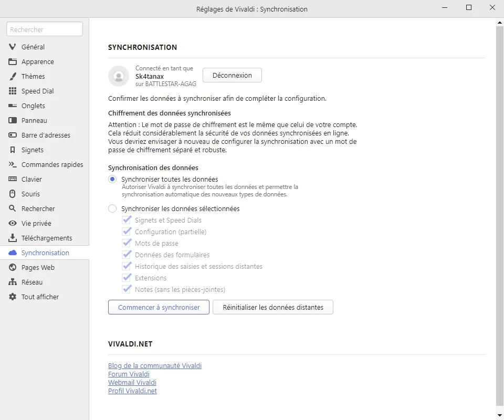Open the Profil Vivaldi.net link

coord(132,391)
